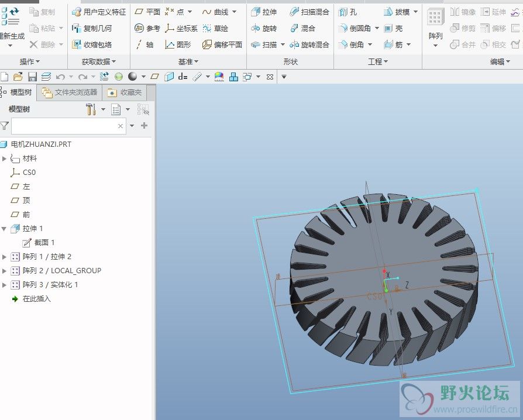Click the Shell (壳) tool

pyautogui.click(x=393, y=28)
